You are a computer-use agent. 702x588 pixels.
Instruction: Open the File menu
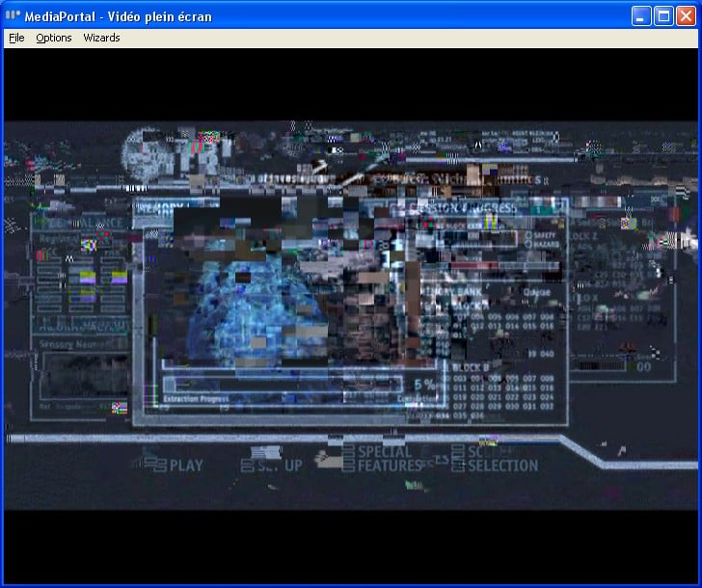16,38
